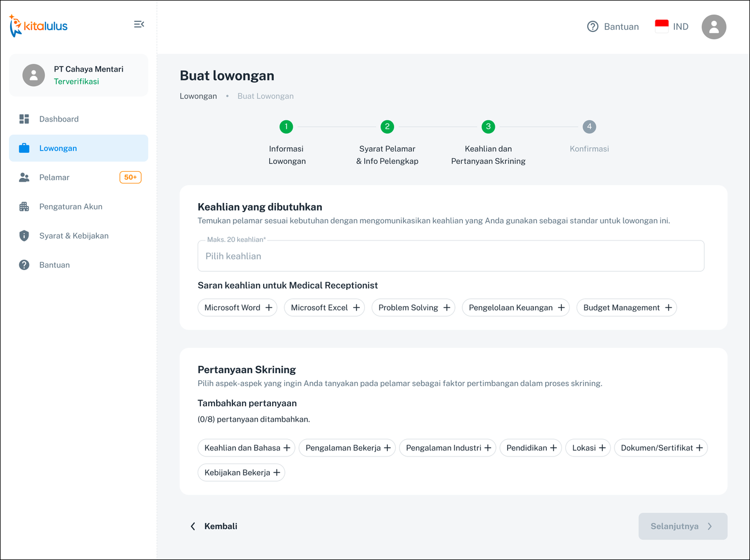Open Syarat & Kebijakan menu item
750x560 pixels.
click(x=78, y=236)
